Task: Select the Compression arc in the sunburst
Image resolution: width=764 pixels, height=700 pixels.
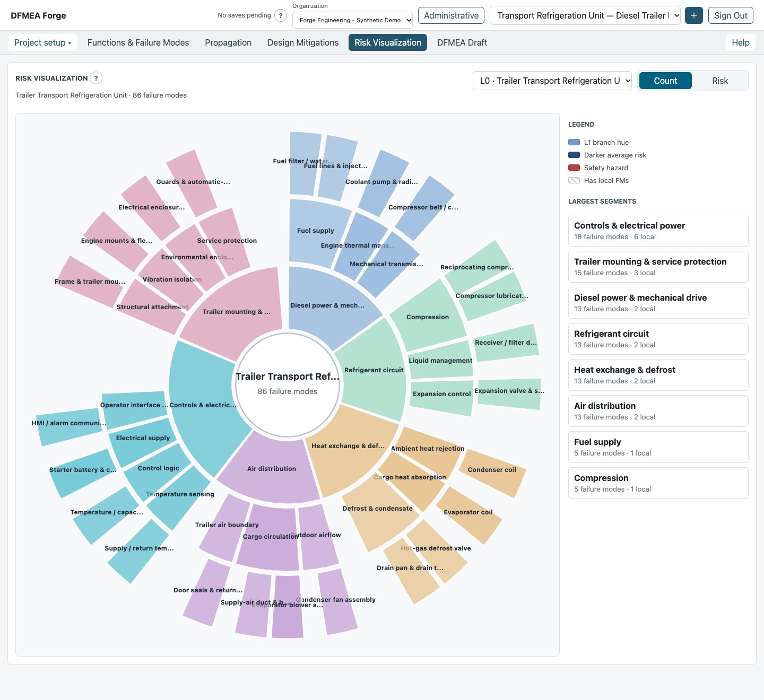Action: coord(428,317)
